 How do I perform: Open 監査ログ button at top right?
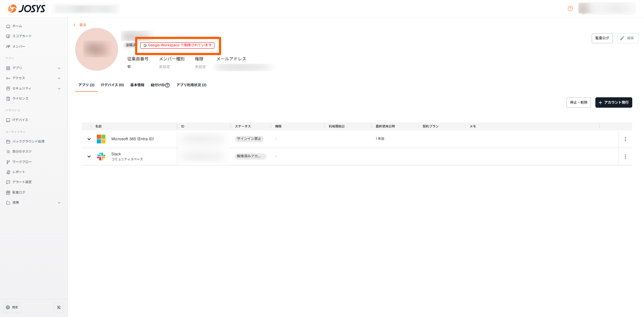602,38
